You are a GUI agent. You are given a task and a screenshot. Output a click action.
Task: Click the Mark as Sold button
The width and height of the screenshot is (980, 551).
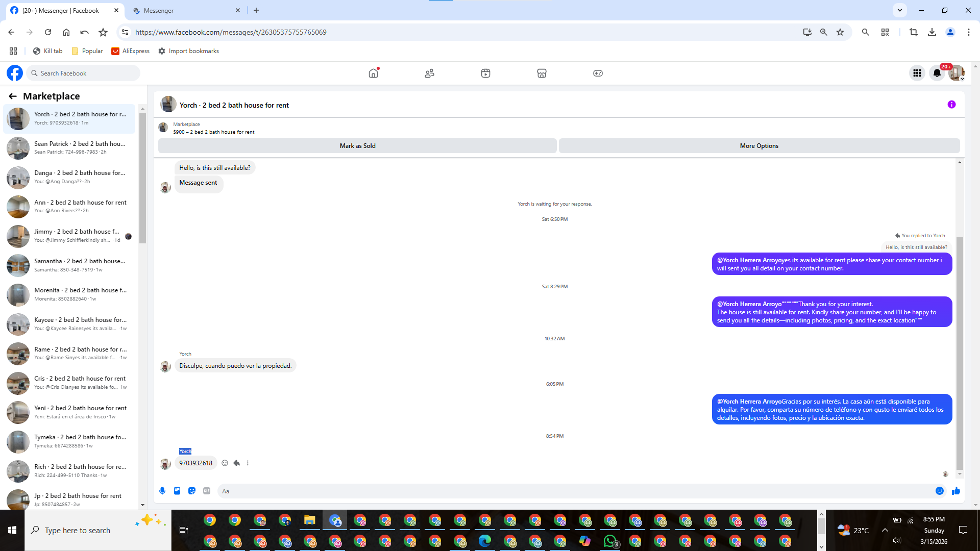pyautogui.click(x=357, y=146)
